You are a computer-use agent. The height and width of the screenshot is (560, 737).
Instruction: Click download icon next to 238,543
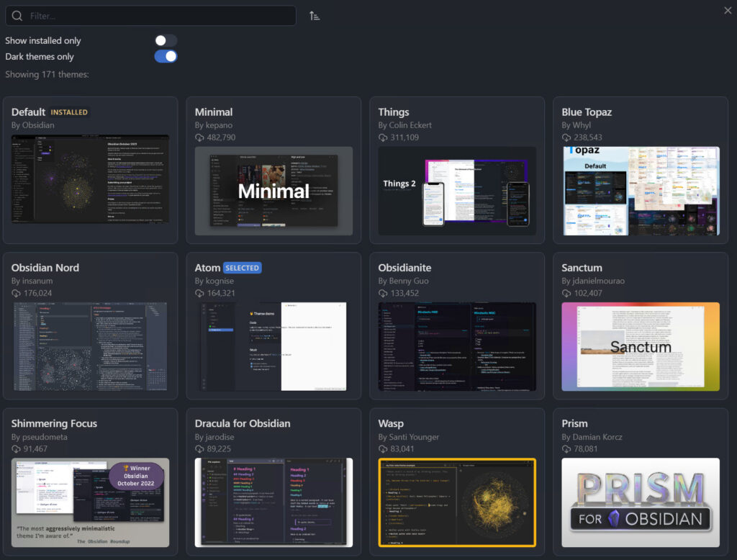(x=566, y=137)
